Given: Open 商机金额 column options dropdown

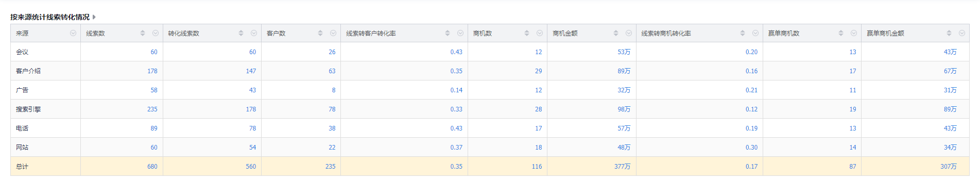Looking at the screenshot, I should click(629, 33).
